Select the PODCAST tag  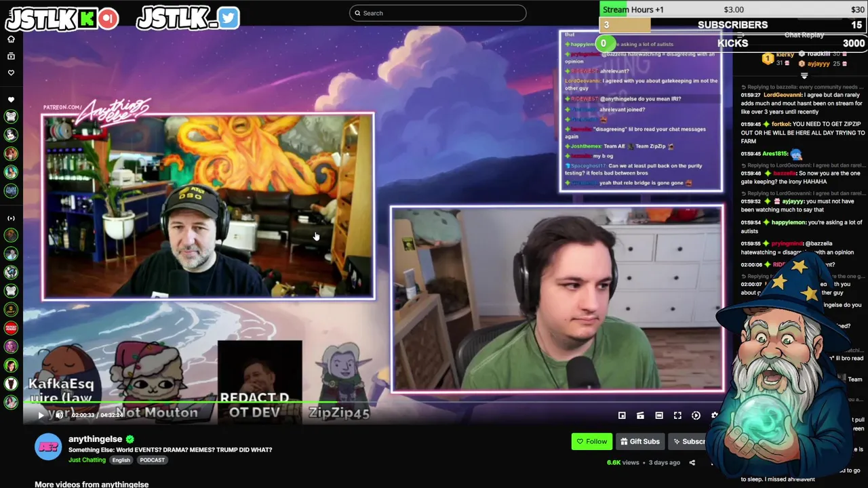click(x=152, y=460)
